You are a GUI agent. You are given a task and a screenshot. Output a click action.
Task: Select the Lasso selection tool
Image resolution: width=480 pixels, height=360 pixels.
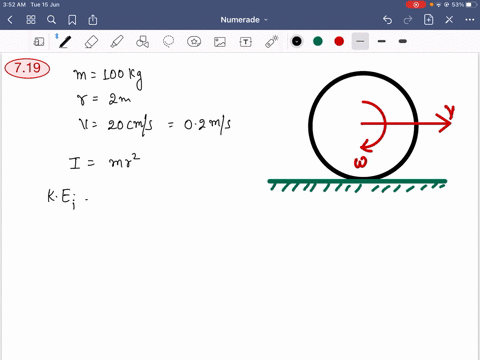168,42
